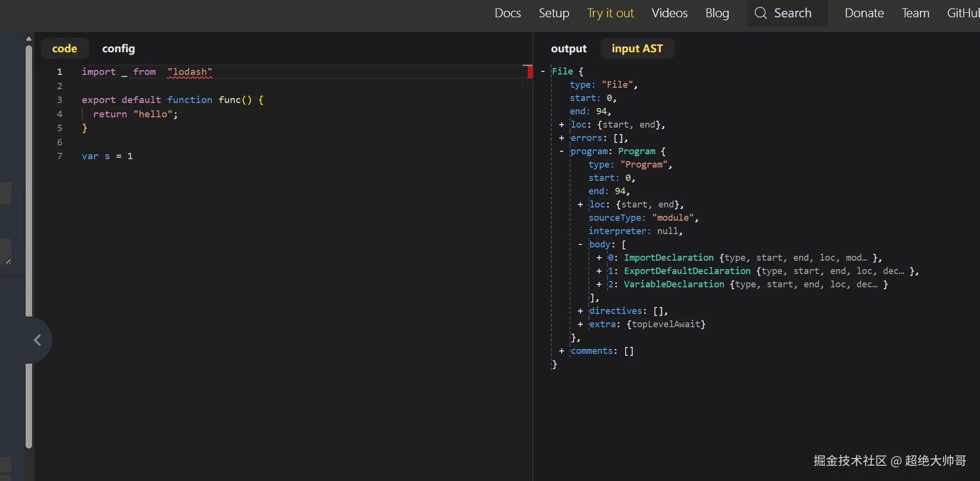Go to Try it out

pyautogui.click(x=610, y=13)
